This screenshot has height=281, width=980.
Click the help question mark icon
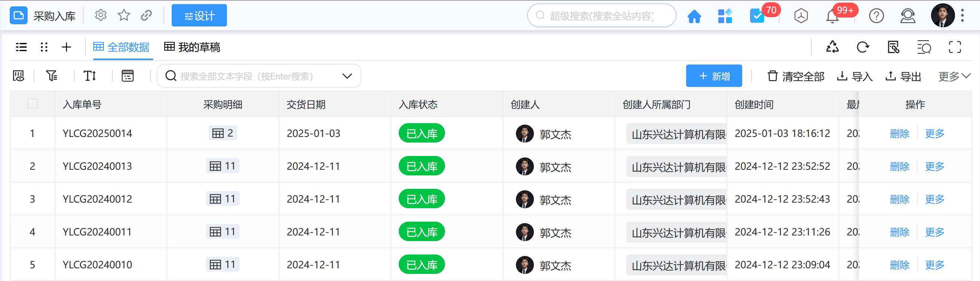(876, 16)
